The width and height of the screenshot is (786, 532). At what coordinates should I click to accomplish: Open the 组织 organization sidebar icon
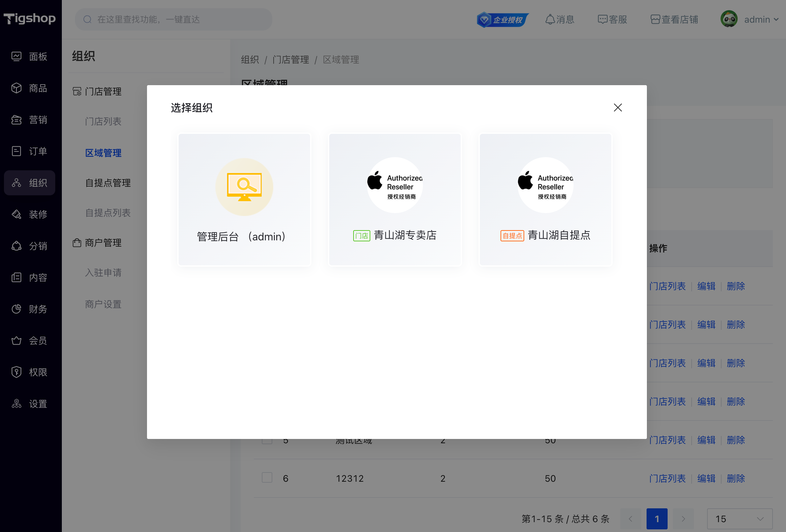tap(16, 182)
